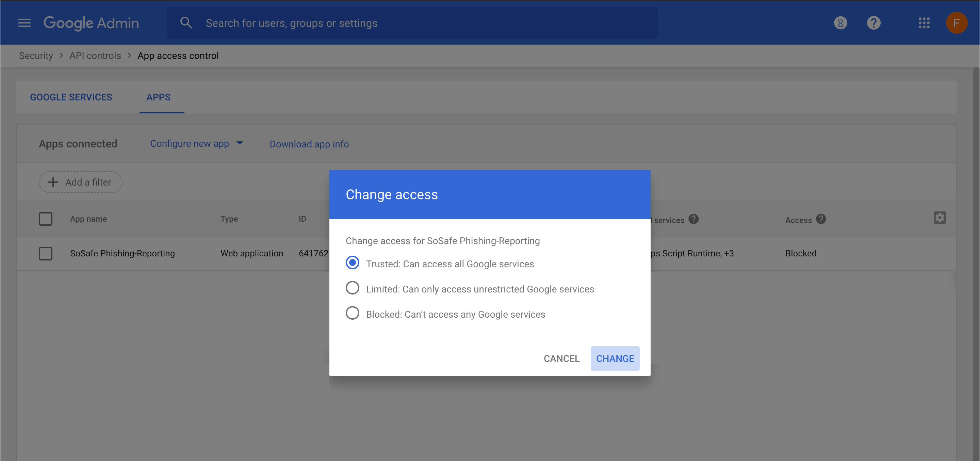Screen dimensions: 980x461
Task: Open the Google apps grid
Action: point(924,23)
